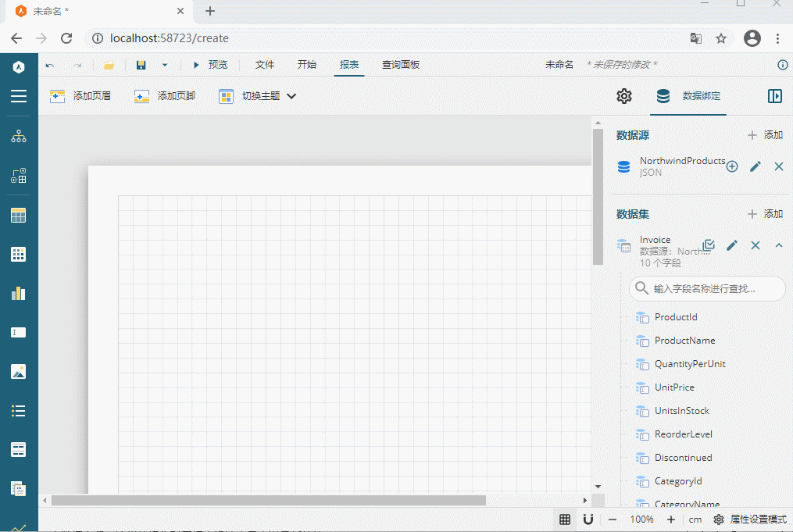Insert a table control from sidebar

(19, 216)
